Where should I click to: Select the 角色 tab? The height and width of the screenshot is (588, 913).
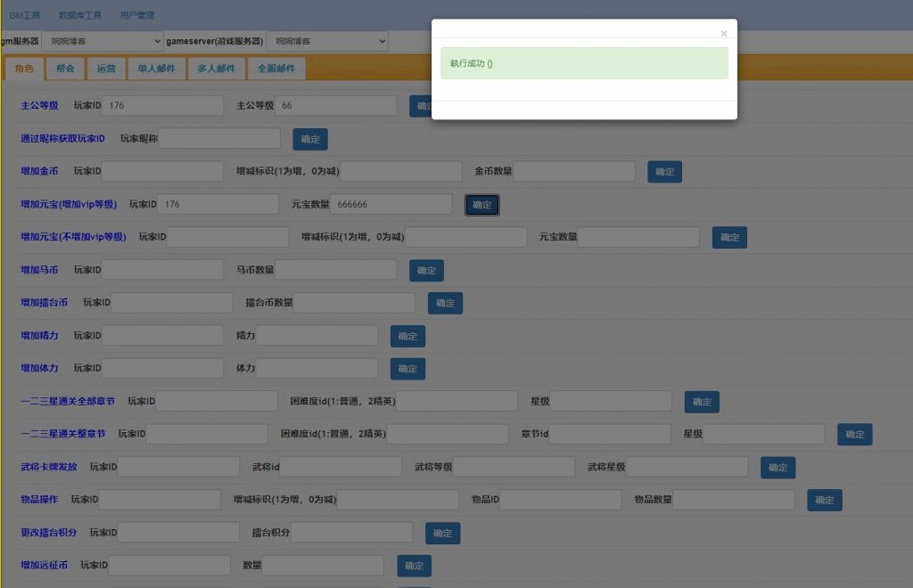point(24,68)
